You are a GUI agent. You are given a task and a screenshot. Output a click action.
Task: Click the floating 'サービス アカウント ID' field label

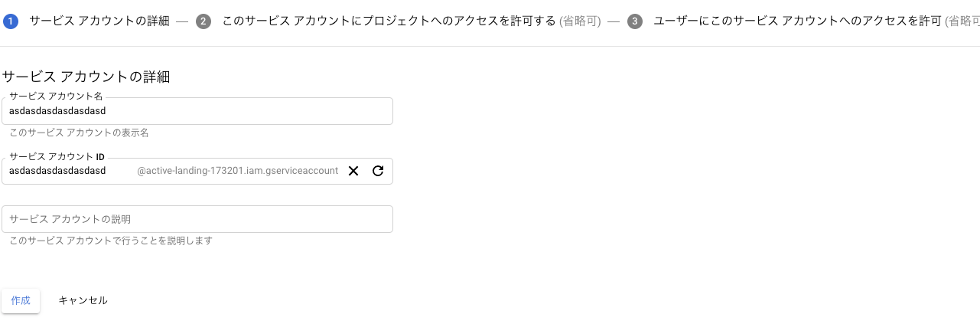pos(57,157)
